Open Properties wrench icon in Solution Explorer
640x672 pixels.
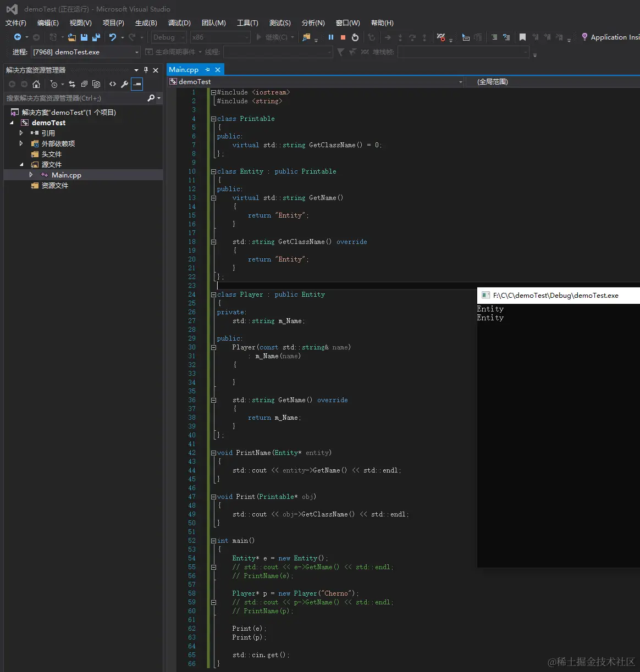coord(125,84)
